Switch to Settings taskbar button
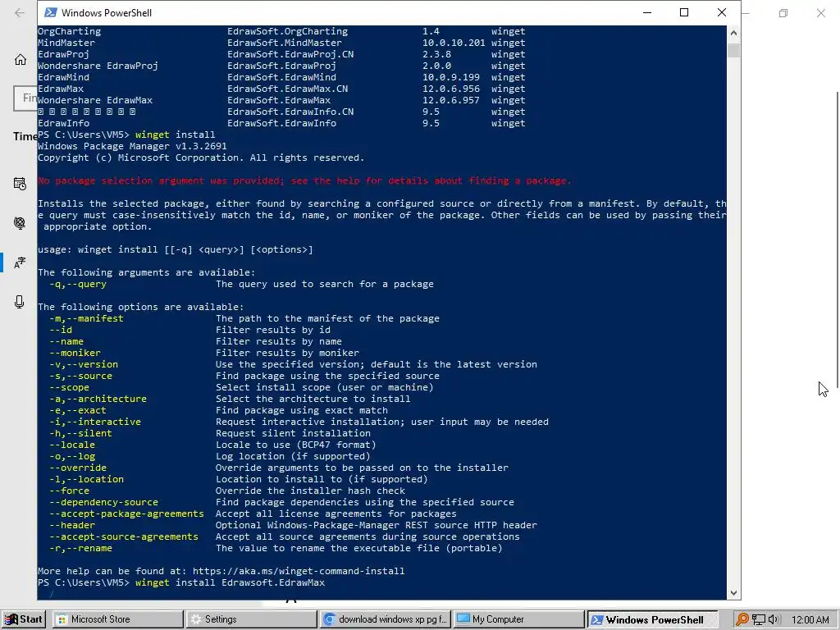The image size is (840, 630). 251,619
